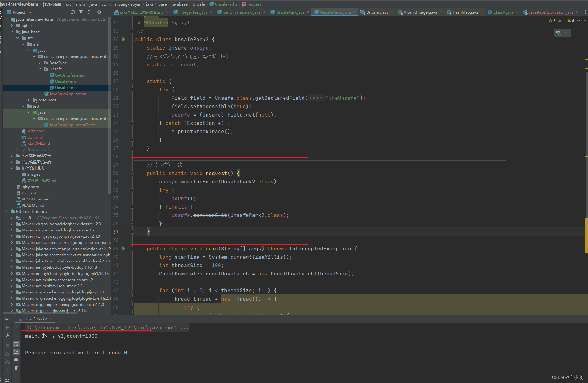Collapse the External Libraries node

7,212
